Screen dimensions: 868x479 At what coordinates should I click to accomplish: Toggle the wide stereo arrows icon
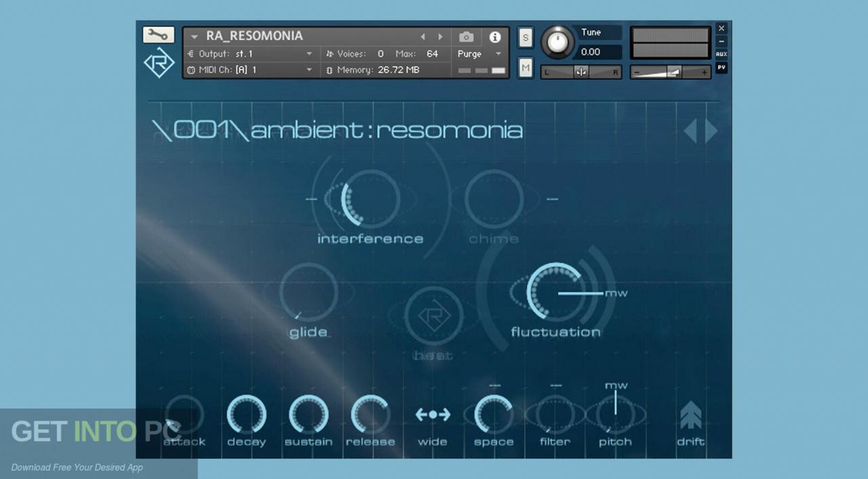click(x=433, y=415)
